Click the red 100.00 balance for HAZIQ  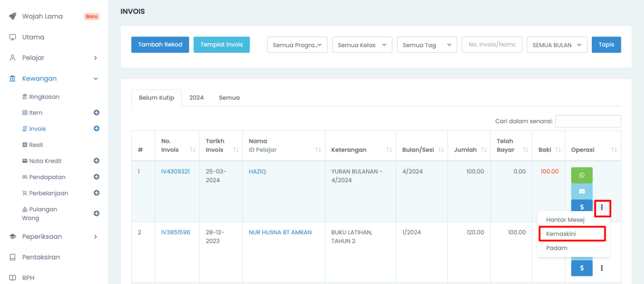(549, 172)
